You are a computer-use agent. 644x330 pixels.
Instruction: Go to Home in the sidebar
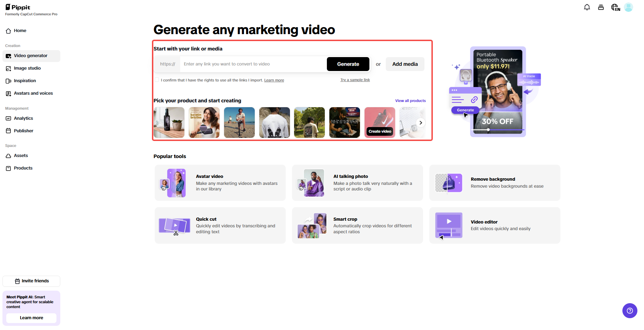(x=31, y=31)
